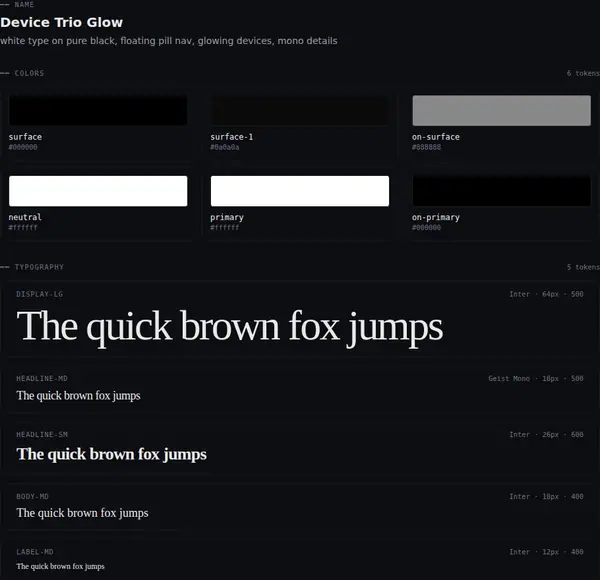This screenshot has width=600, height=580.
Task: Click the on-primary token name
Action: tap(435, 218)
